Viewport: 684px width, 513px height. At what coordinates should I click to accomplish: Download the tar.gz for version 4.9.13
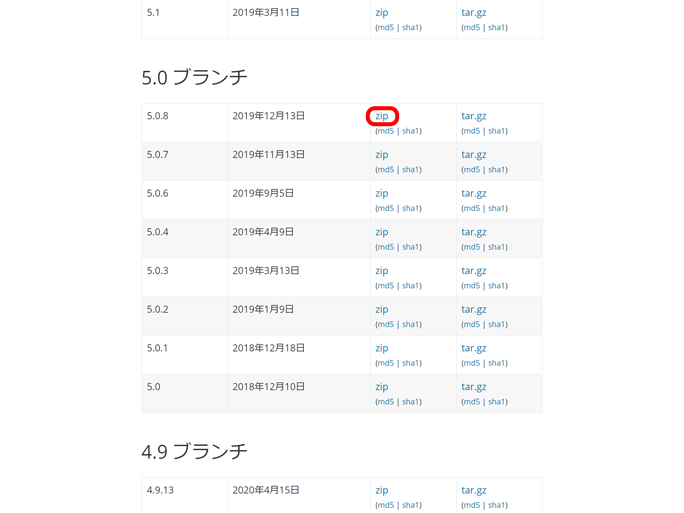[474, 491]
